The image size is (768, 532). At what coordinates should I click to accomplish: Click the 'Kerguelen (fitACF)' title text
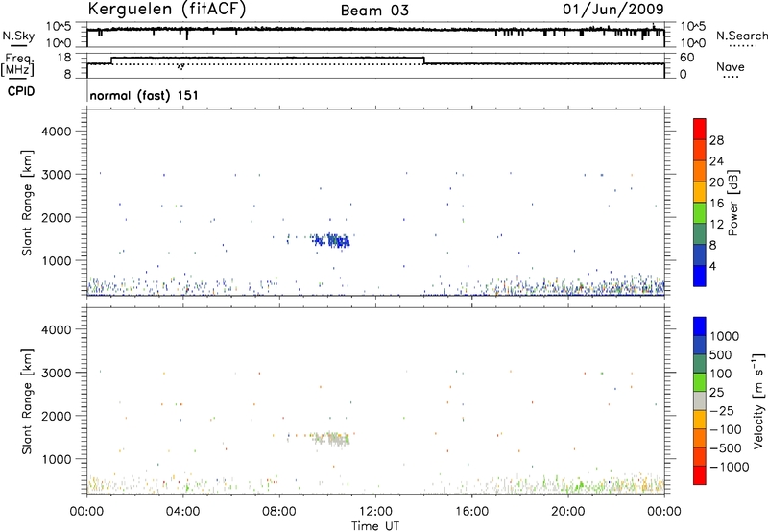point(167,10)
